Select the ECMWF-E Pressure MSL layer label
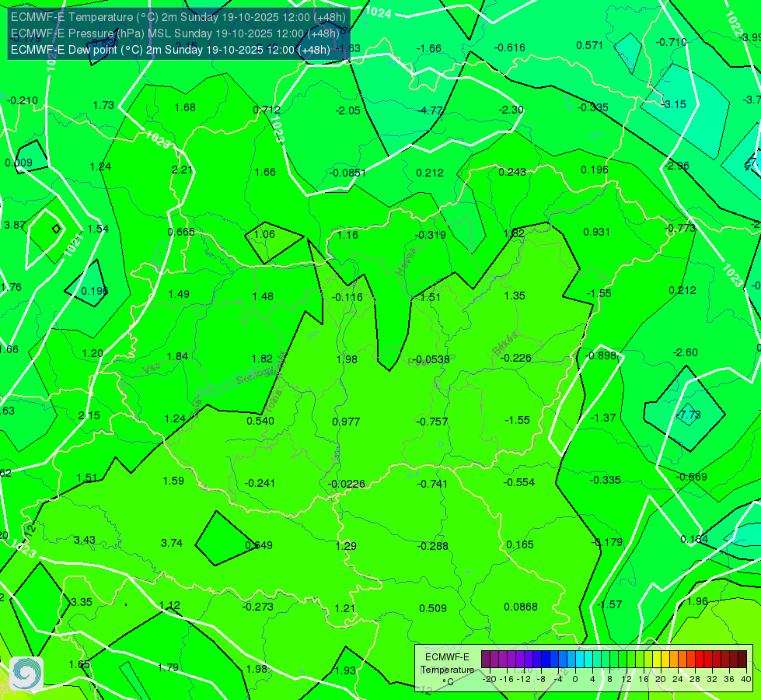Image resolution: width=761 pixels, height=700 pixels. pos(175,33)
